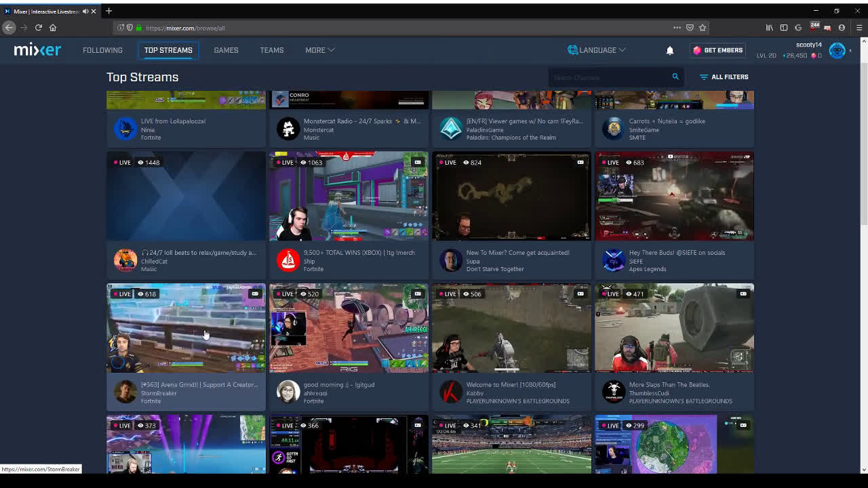Open the LANGUAGE dropdown

[x=596, y=49]
